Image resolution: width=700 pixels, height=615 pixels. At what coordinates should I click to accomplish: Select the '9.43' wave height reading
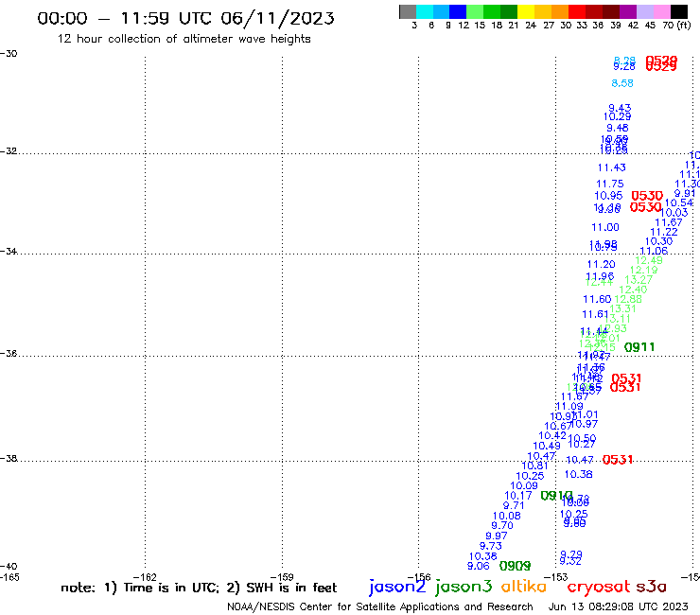pyautogui.click(x=620, y=108)
